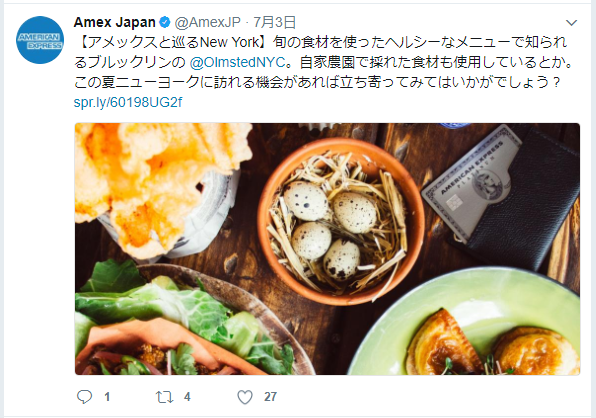
Task: Open the Amex Japan display name
Action: [115, 22]
